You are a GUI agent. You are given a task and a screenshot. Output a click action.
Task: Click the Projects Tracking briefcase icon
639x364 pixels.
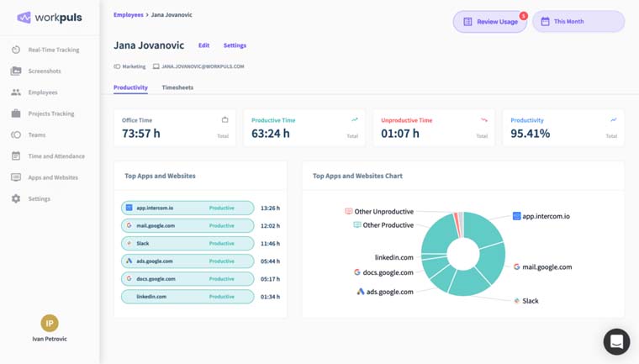point(16,113)
